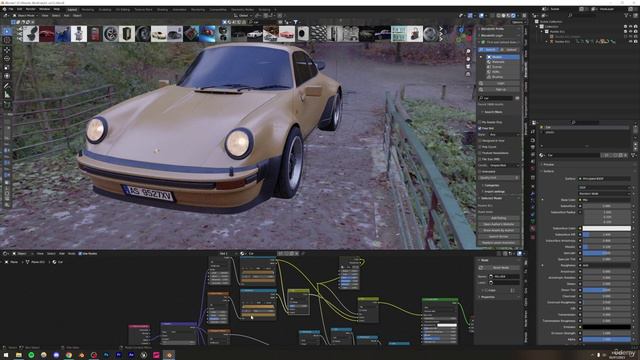Toggle the File Size filter checkbox
Screen dimensions: 640x360
(x=480, y=159)
